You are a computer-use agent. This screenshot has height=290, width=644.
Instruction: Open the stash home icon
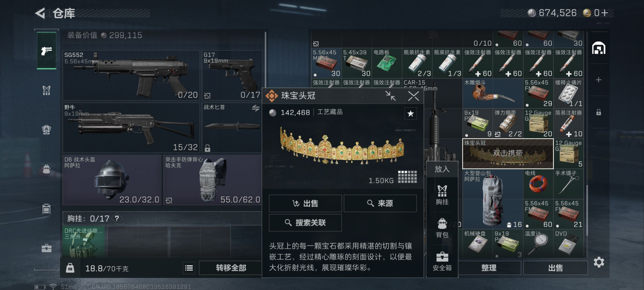pyautogui.click(x=598, y=48)
